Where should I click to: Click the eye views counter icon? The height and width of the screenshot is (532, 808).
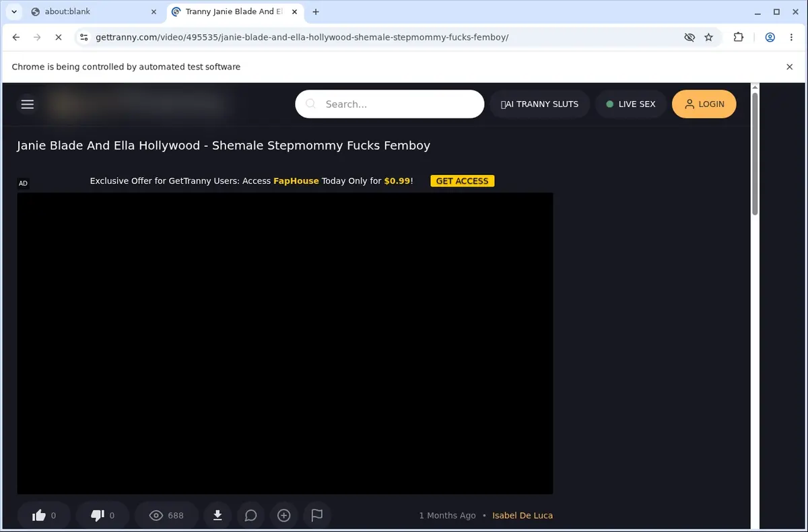(156, 516)
